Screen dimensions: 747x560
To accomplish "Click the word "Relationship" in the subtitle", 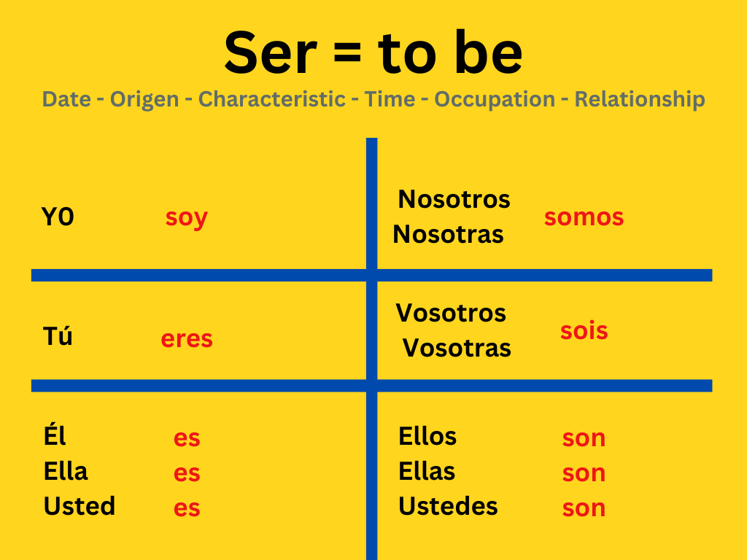I will (640, 99).
